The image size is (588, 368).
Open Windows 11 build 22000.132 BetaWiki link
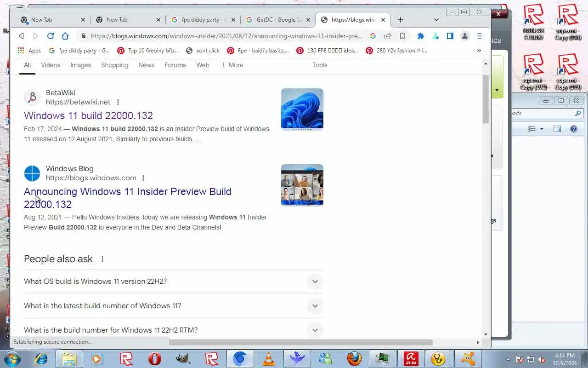88,115
